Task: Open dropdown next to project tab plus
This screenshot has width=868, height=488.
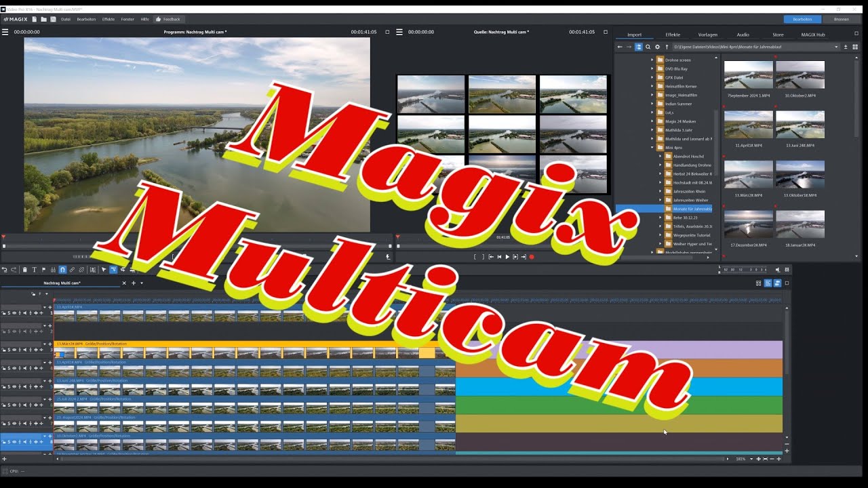Action: coord(142,283)
